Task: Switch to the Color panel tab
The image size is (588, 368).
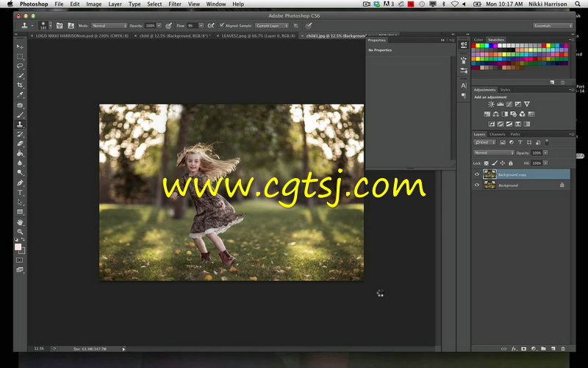Action: pyautogui.click(x=478, y=40)
